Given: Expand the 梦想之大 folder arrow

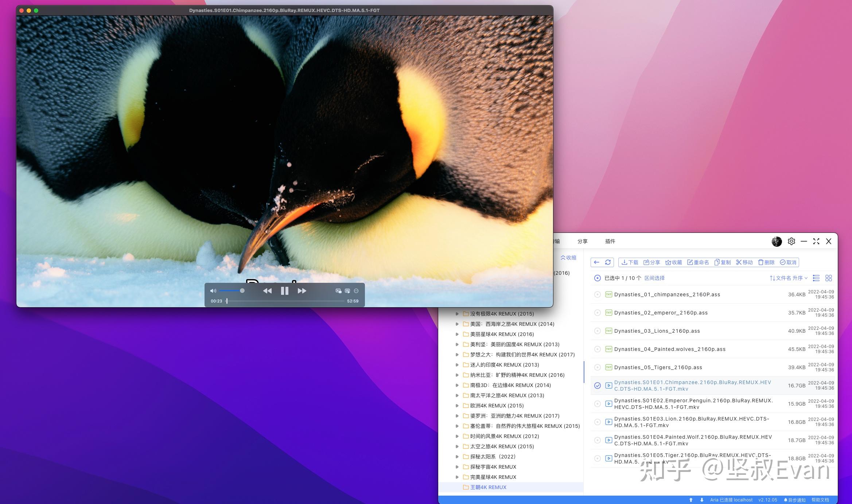Looking at the screenshot, I should click(457, 355).
